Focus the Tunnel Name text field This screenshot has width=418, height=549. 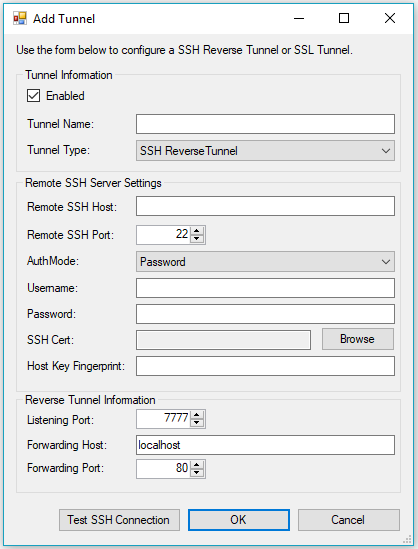[265, 124]
